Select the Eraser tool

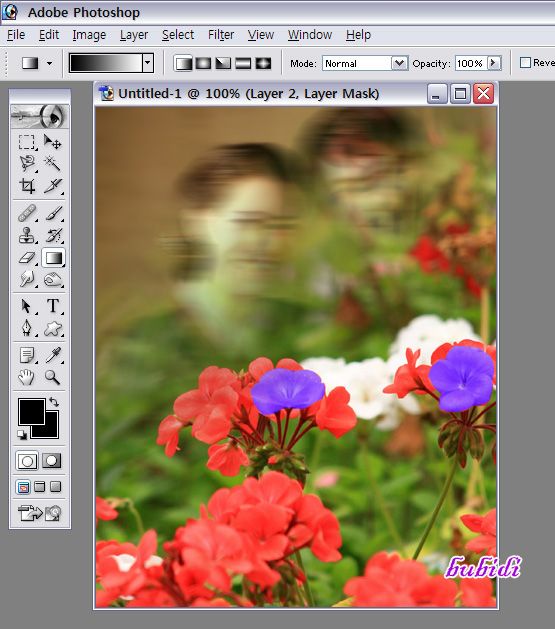(x=27, y=258)
